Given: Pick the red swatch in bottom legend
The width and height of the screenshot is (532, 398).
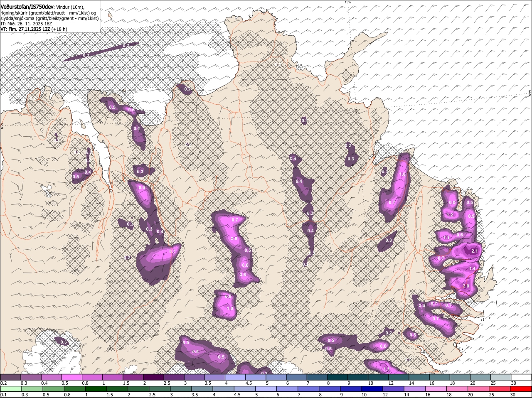Looking at the screenshot, I should pos(521,389).
